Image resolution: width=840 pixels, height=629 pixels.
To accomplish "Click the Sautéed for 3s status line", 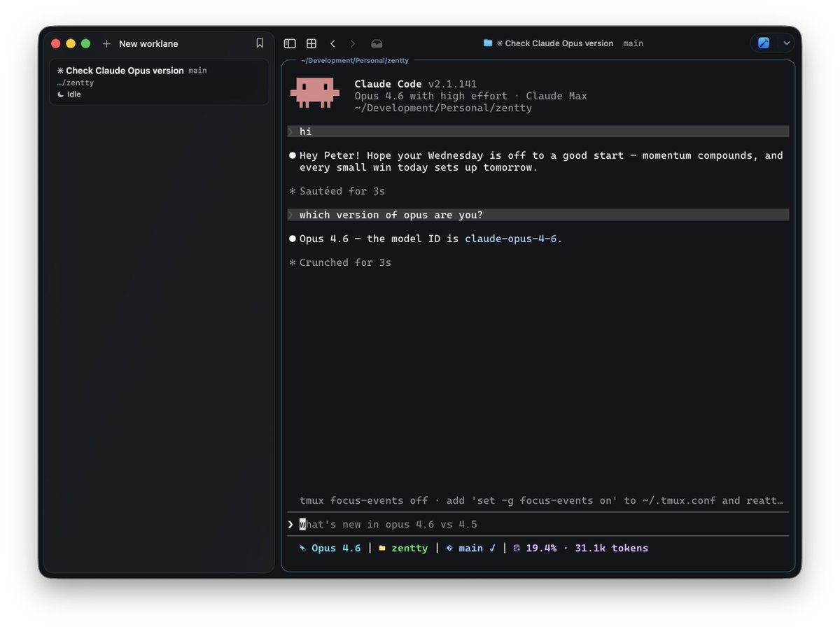I will [x=337, y=191].
